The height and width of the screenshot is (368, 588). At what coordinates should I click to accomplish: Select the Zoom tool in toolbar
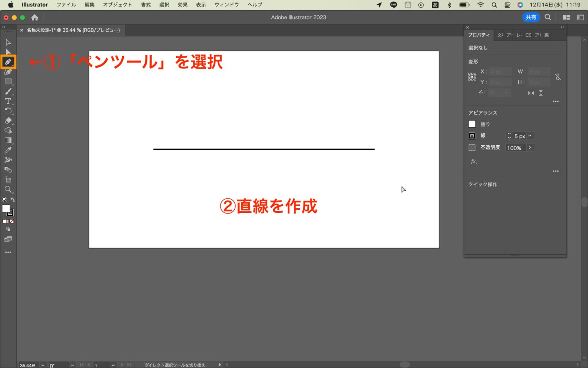pyautogui.click(x=8, y=189)
